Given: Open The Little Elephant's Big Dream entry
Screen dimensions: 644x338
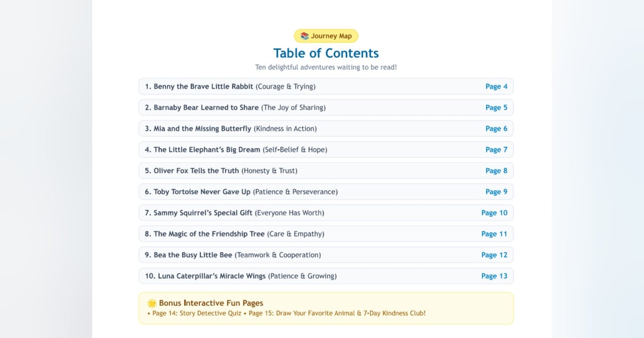Looking at the screenshot, I should pyautogui.click(x=326, y=150).
